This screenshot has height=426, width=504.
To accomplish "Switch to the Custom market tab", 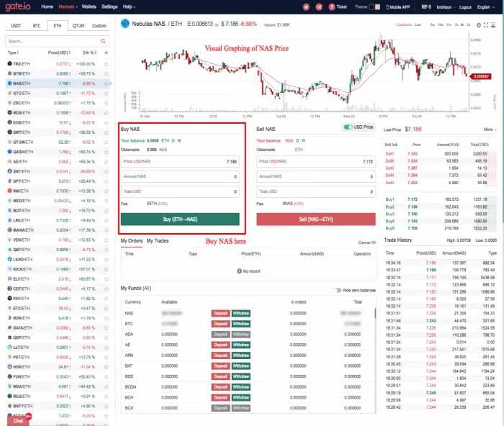I will coord(99,26).
